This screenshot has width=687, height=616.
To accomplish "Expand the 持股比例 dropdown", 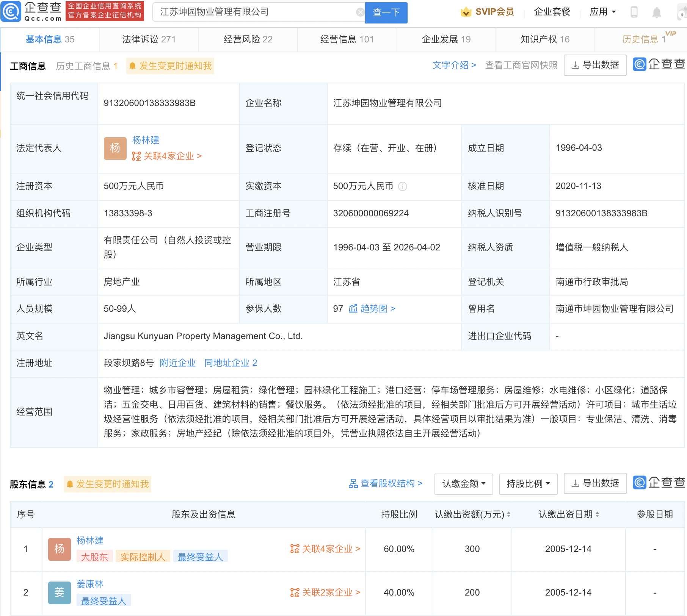I will pos(528,484).
